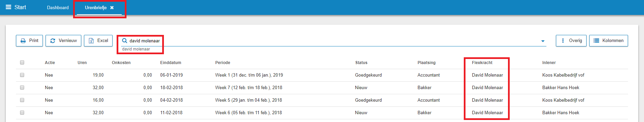Click the refresh icon on Vernieuw
Screen dimensions: 644x122
[53, 41]
